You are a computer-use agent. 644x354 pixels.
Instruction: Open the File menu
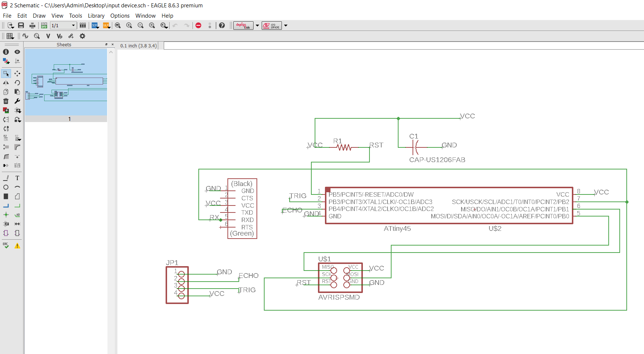[7, 16]
